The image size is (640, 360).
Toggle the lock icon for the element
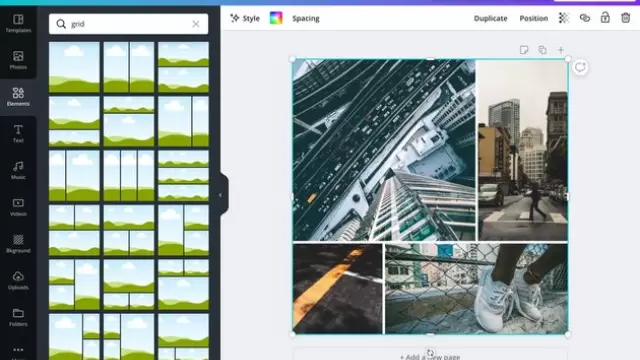pos(605,18)
